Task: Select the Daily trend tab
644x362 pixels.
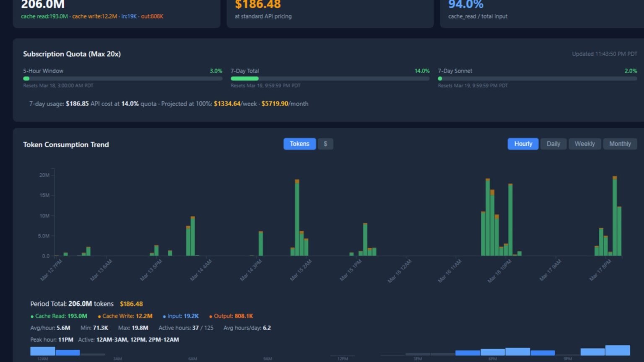Action: point(553,144)
